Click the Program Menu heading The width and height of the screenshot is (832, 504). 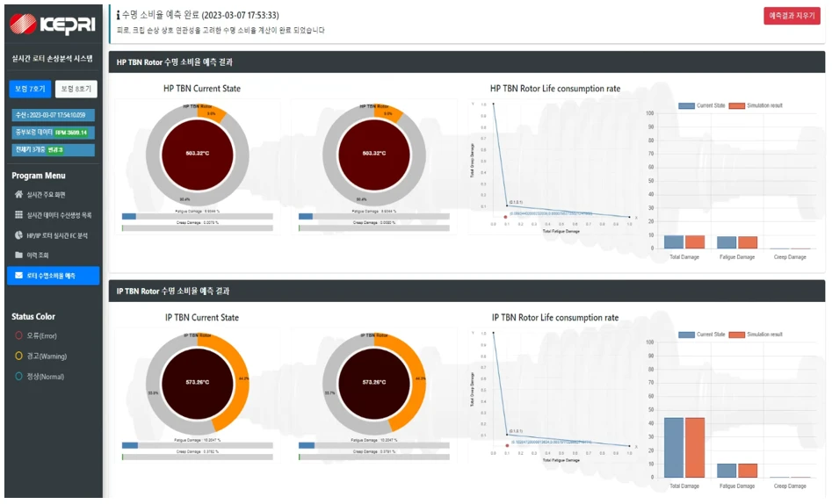pos(39,176)
